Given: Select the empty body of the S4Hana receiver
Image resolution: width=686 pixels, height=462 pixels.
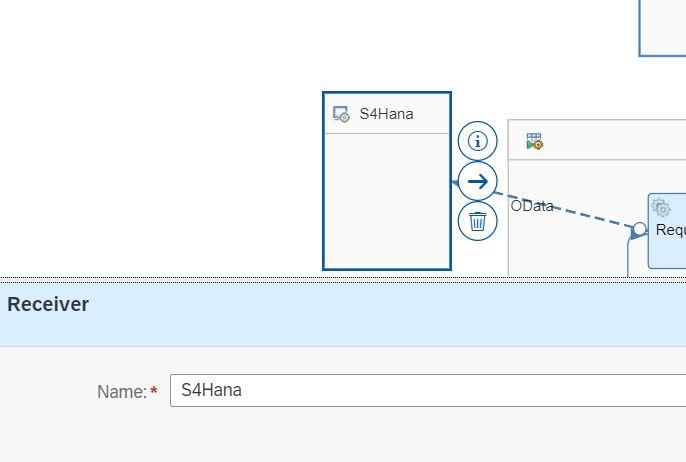Looking at the screenshot, I should pyautogui.click(x=387, y=201).
